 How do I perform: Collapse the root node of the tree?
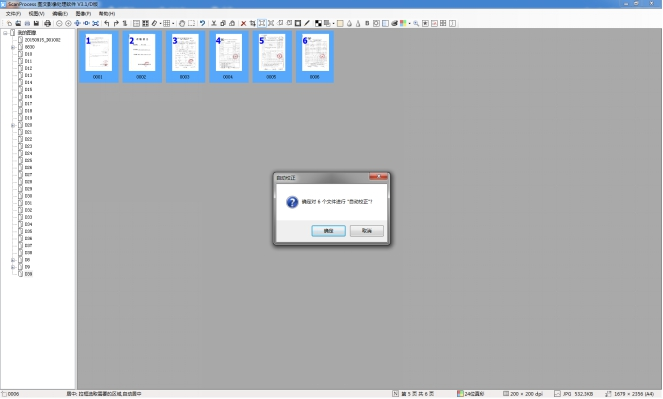(x=5, y=33)
